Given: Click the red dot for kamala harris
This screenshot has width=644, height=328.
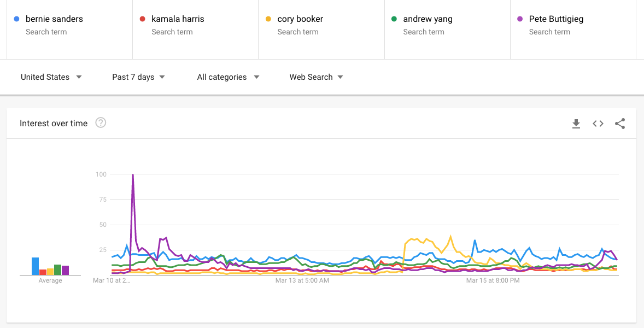Looking at the screenshot, I should tap(143, 19).
